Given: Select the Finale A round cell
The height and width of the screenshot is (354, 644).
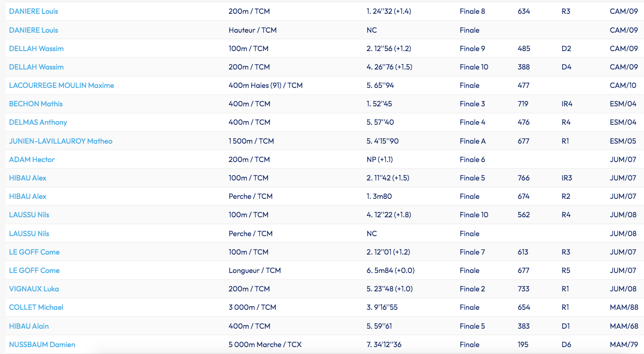Looking at the screenshot, I should (473, 141).
